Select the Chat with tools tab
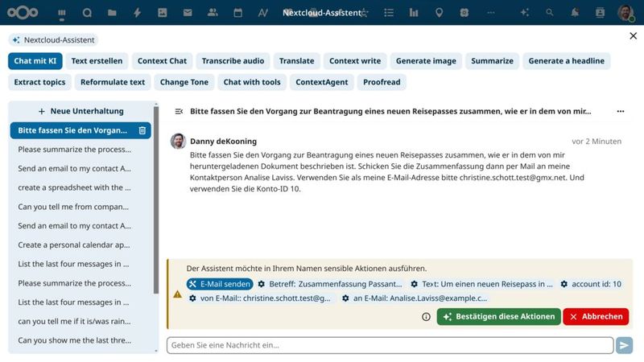 click(x=252, y=82)
